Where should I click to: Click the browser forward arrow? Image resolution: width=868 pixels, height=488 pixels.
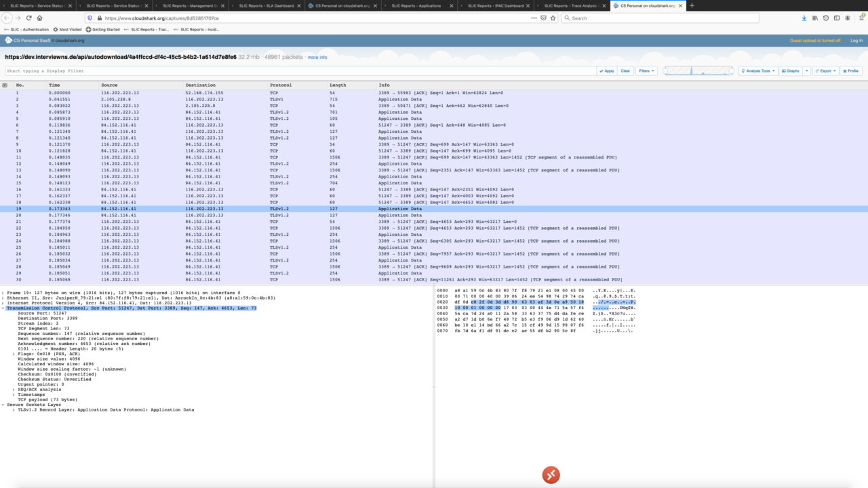[18, 18]
